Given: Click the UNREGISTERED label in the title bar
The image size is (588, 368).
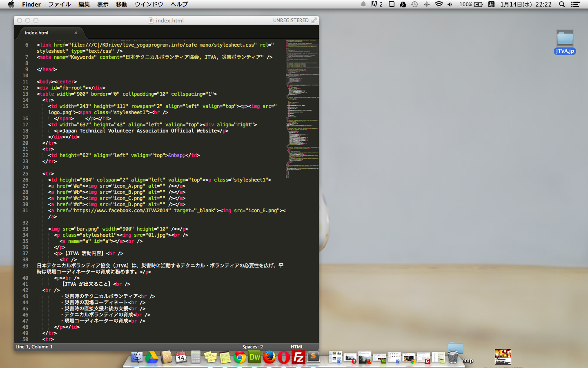Looking at the screenshot, I should click(x=291, y=20).
